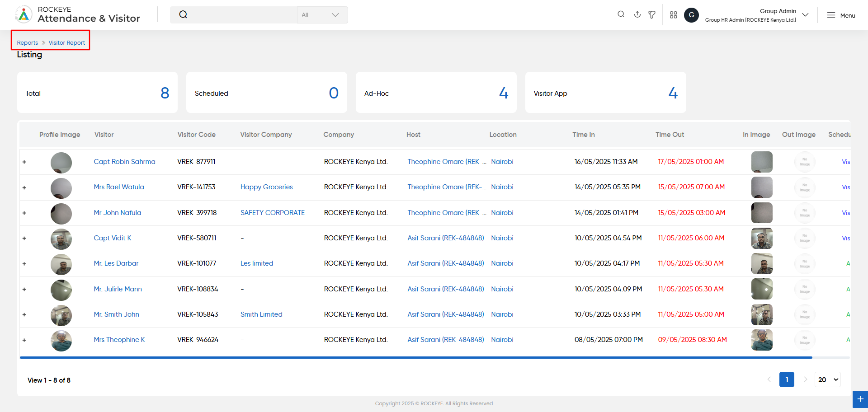The width and height of the screenshot is (868, 412).
Task: Click Out Image placeholder for Mrs Rael Wafula
Action: point(805,187)
